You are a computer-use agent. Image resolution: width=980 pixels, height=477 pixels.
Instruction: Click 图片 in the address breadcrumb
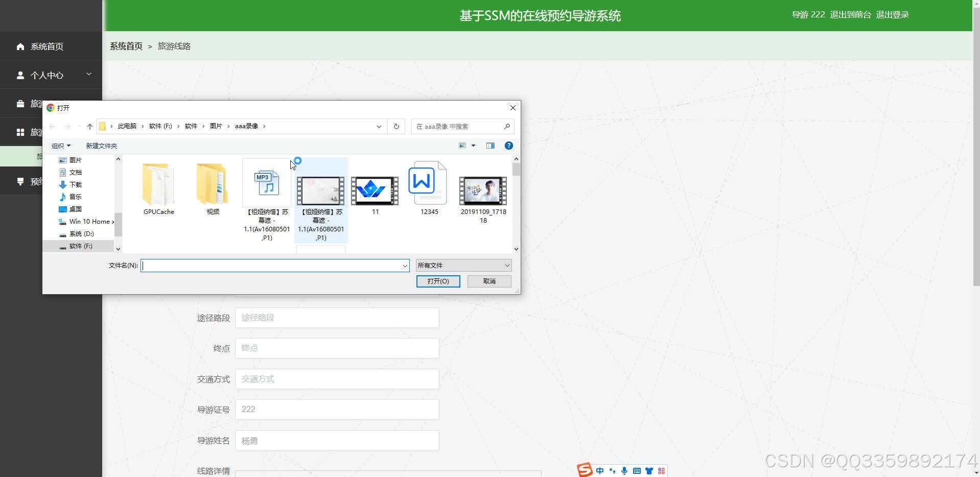pos(216,126)
